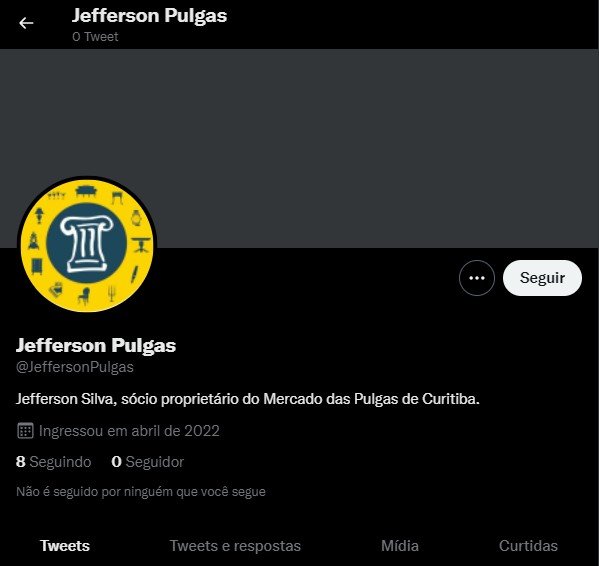Open the 0 Seguidor list
599x566 pixels.
tap(147, 462)
